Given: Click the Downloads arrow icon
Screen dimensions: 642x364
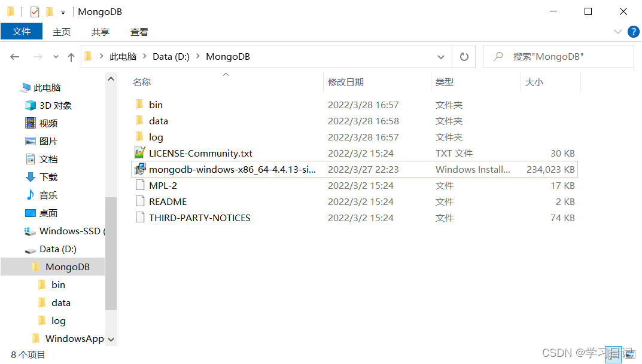Looking at the screenshot, I should pyautogui.click(x=31, y=177).
